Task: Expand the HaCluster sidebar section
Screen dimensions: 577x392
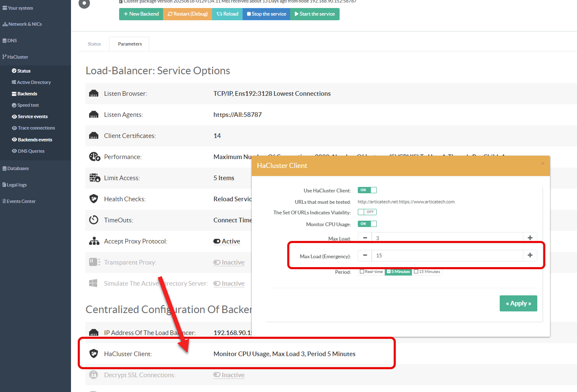Action: coord(18,57)
